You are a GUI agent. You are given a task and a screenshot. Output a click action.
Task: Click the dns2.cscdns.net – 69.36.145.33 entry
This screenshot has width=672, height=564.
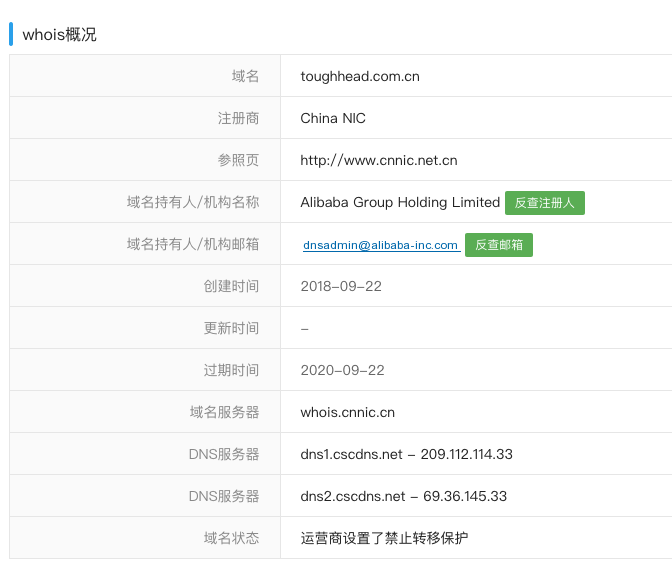(404, 496)
